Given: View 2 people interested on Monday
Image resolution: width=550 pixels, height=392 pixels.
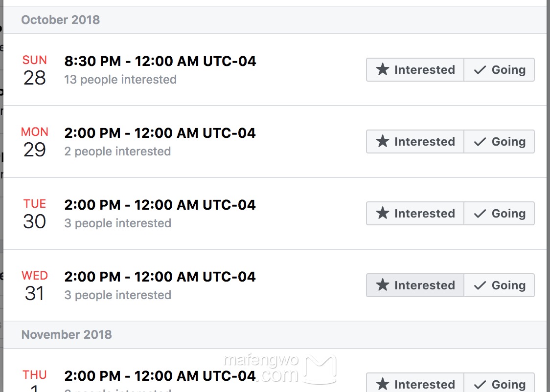Looking at the screenshot, I should tap(117, 152).
